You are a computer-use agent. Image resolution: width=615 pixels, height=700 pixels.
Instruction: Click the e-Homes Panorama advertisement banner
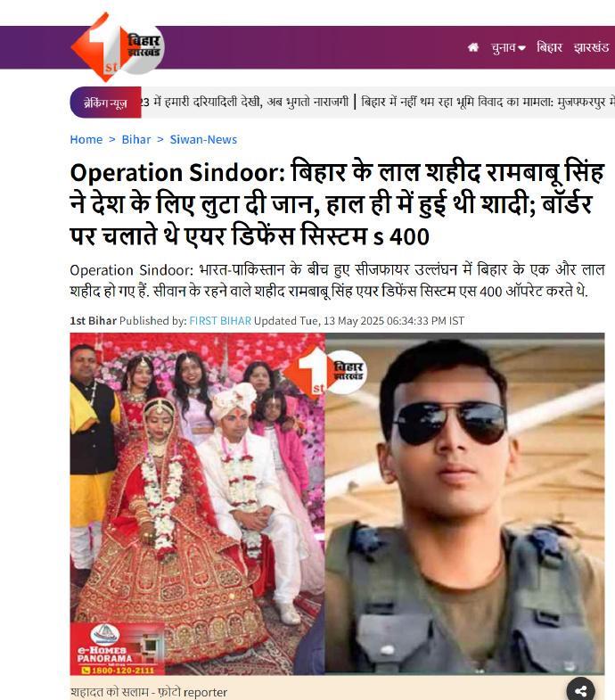click(117, 648)
